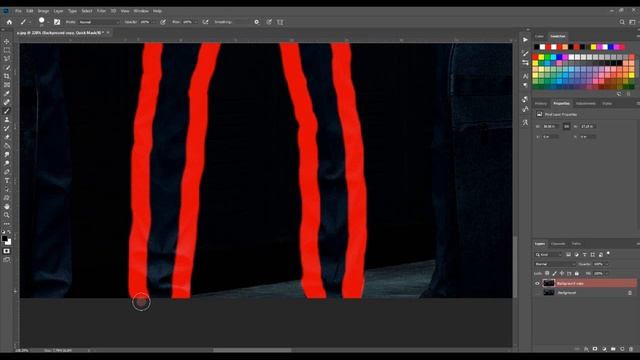Select the Hand tool

point(7,207)
